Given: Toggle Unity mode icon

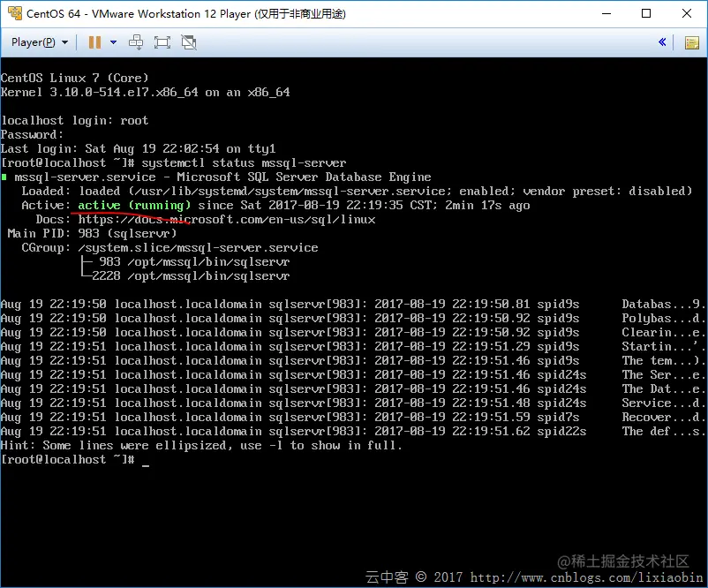Looking at the screenshot, I should coord(189,42).
